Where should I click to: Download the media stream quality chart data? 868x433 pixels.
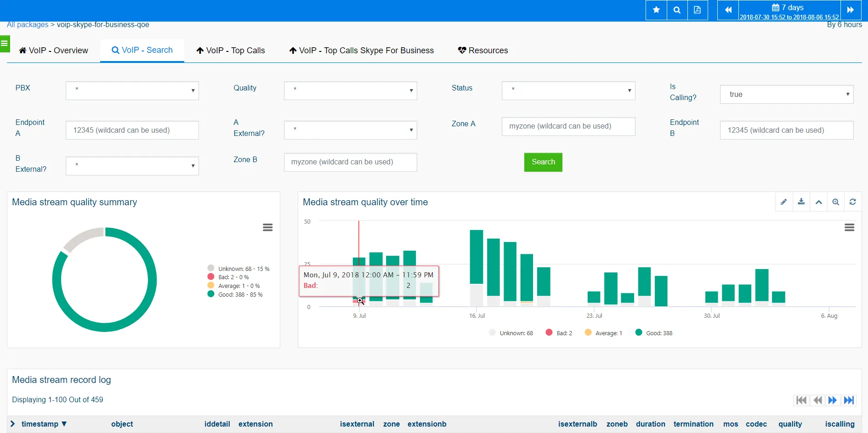click(x=801, y=202)
